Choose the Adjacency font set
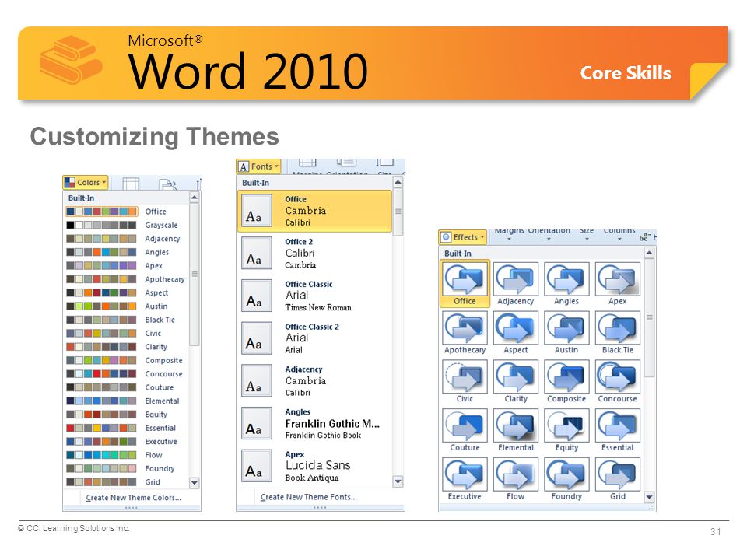This screenshot has height=560, width=747. point(314,381)
